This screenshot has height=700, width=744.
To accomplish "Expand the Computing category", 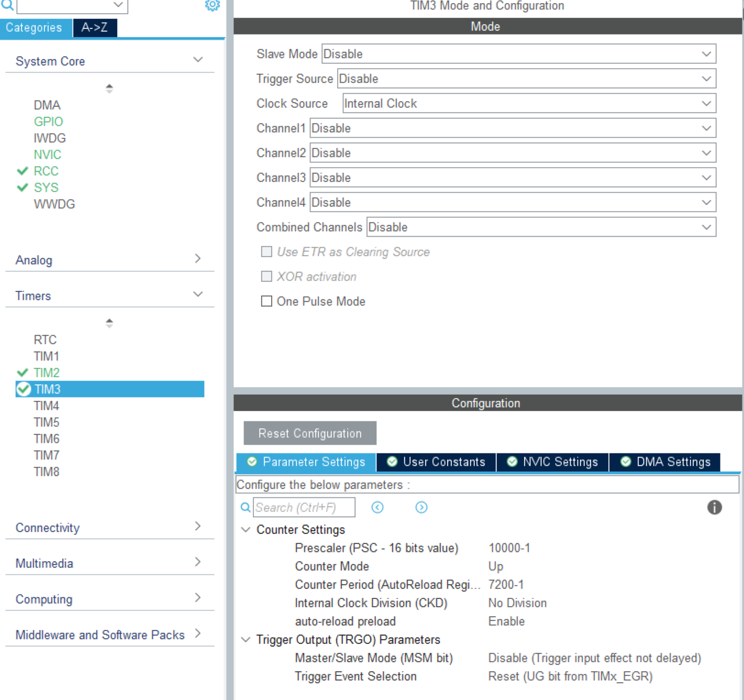I will click(x=197, y=597).
